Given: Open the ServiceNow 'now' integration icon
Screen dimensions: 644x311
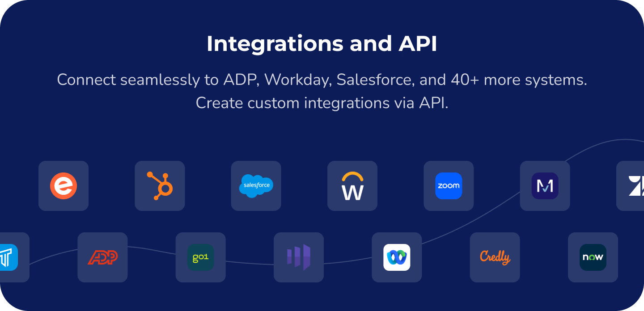Looking at the screenshot, I should pyautogui.click(x=593, y=257).
